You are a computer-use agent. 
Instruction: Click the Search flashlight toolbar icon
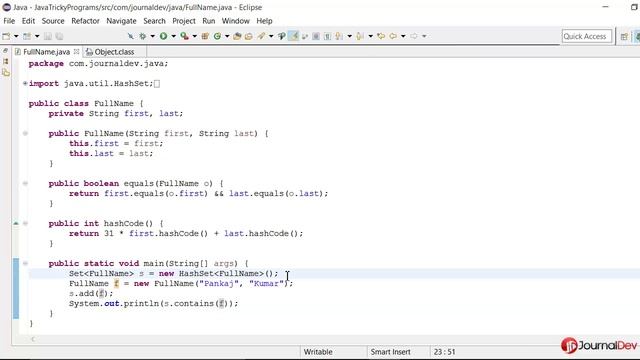[x=261, y=36]
